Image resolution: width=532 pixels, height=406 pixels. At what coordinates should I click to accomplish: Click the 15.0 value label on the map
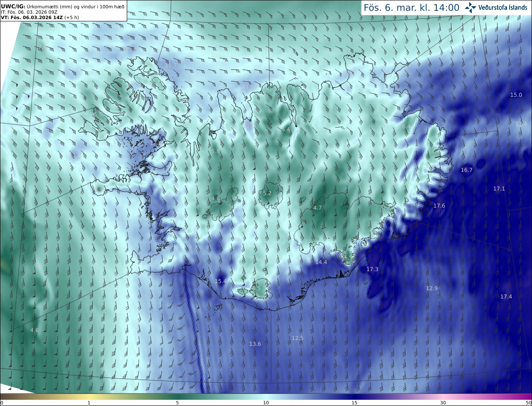pos(516,95)
